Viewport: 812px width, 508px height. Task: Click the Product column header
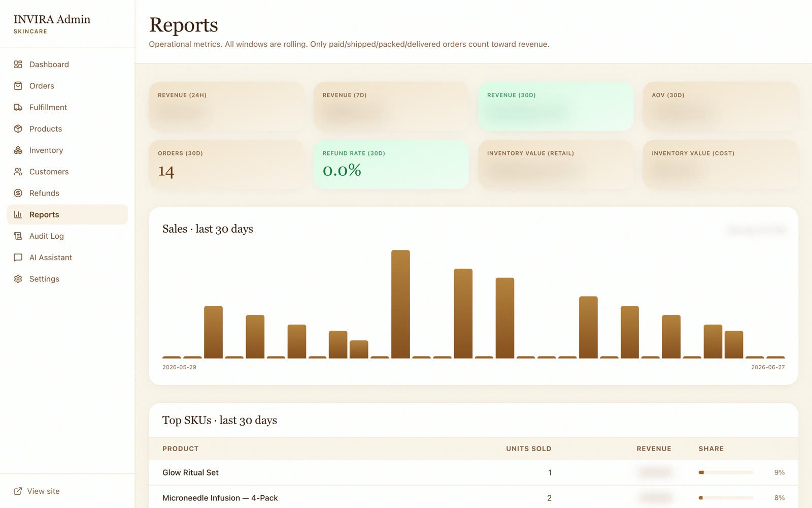[180, 449]
